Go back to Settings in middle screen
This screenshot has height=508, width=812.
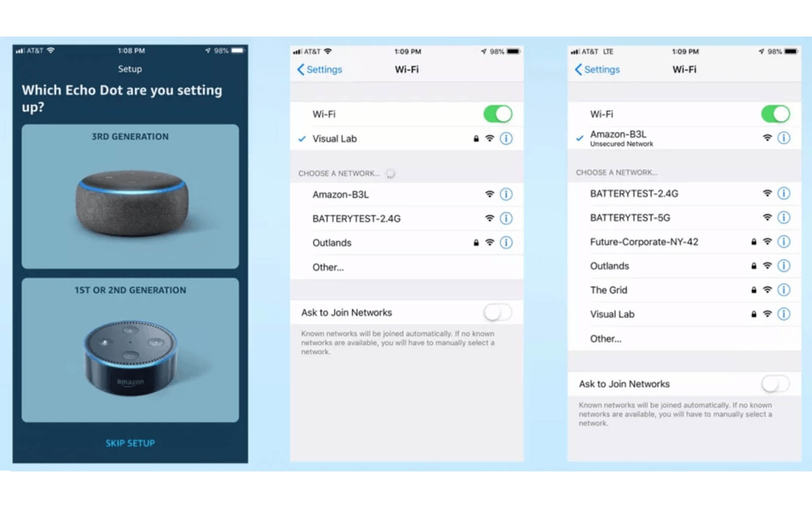pos(320,70)
